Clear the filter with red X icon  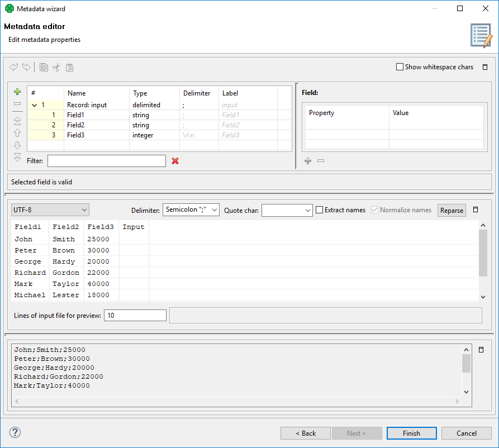tap(175, 161)
